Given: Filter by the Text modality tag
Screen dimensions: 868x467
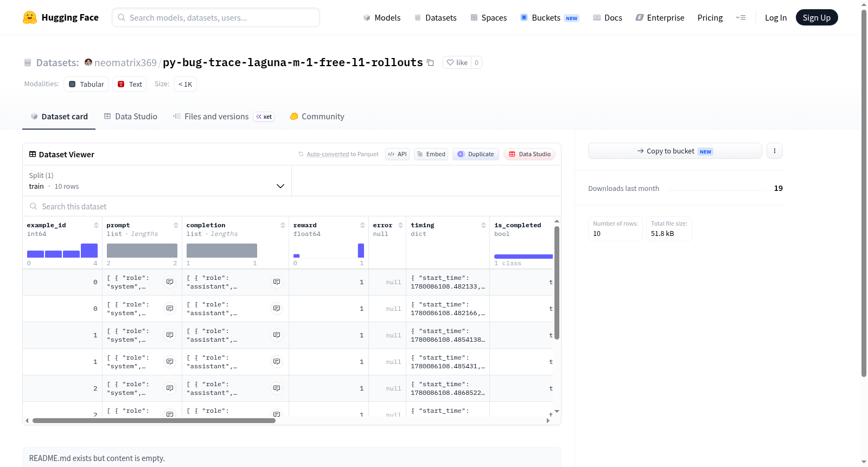Looking at the screenshot, I should [x=130, y=84].
